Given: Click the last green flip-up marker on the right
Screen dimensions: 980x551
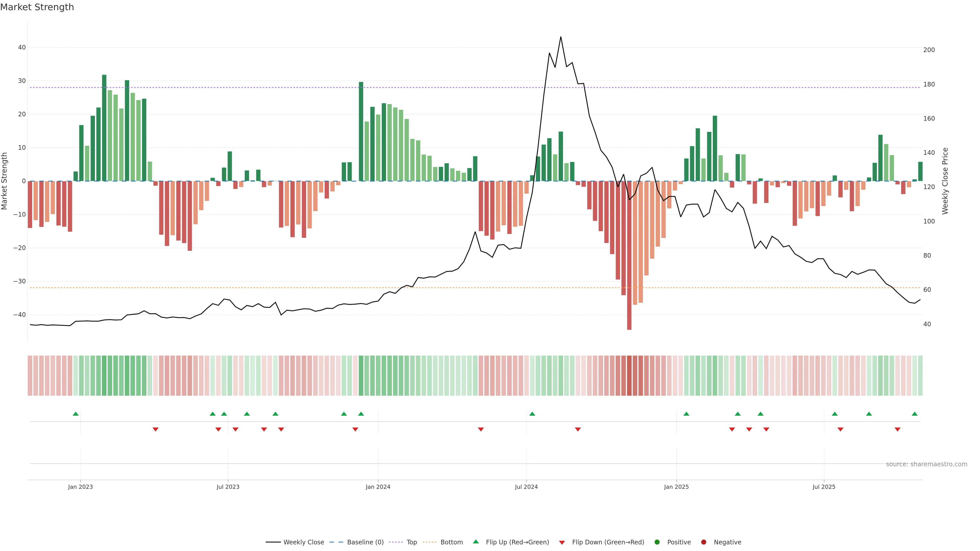Looking at the screenshot, I should [x=915, y=414].
